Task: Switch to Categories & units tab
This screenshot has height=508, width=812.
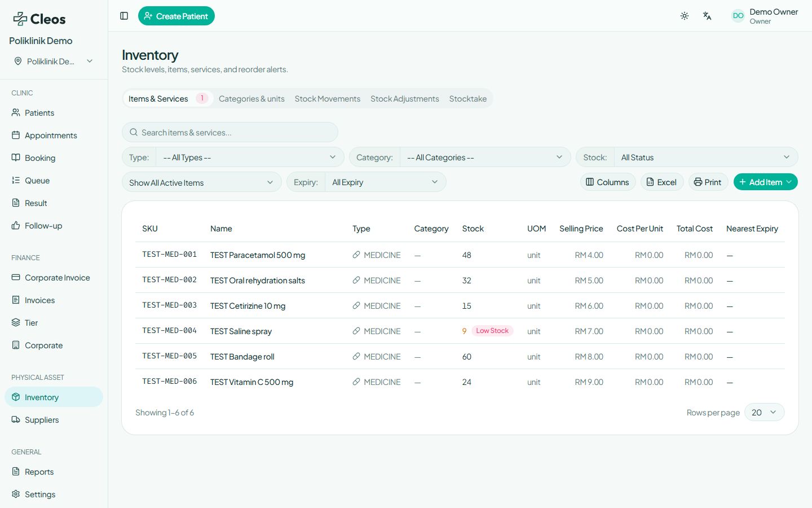Action: click(251, 99)
